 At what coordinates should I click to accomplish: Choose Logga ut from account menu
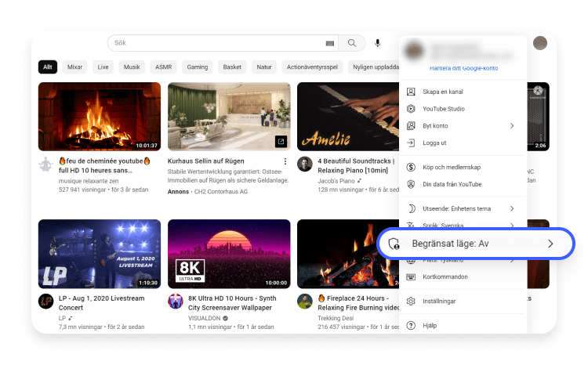point(463,143)
